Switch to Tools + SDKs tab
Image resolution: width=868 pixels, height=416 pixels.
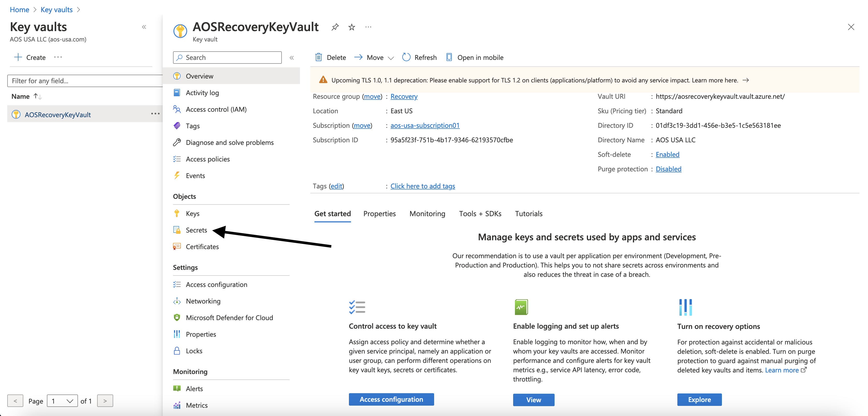[x=480, y=214]
